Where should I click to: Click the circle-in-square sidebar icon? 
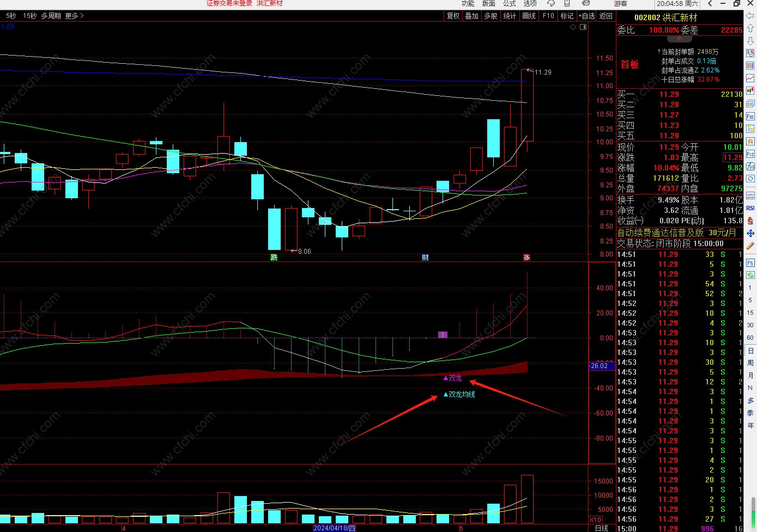(750, 179)
